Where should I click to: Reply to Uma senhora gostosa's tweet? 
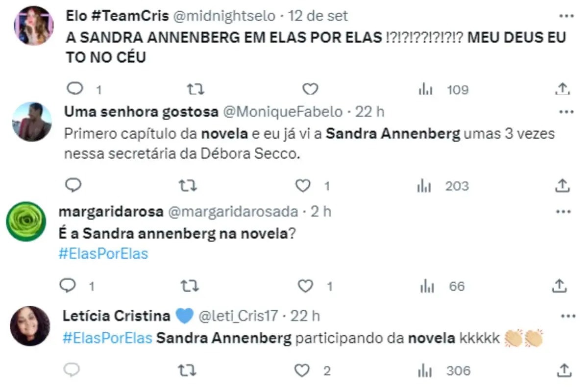pos(73,185)
